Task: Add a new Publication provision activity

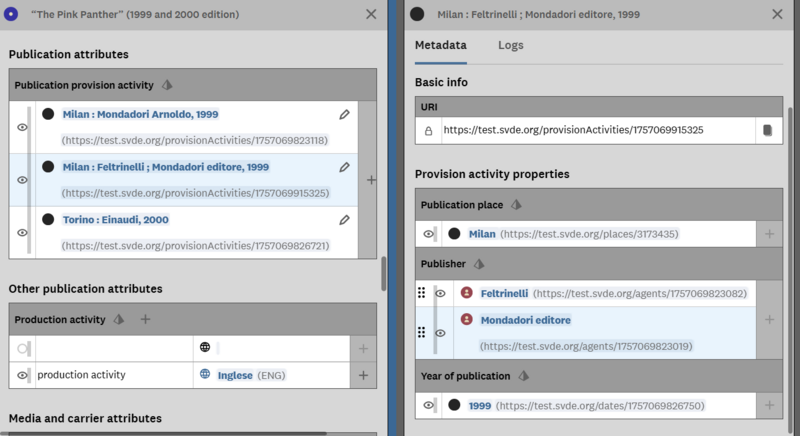Action: tap(371, 180)
